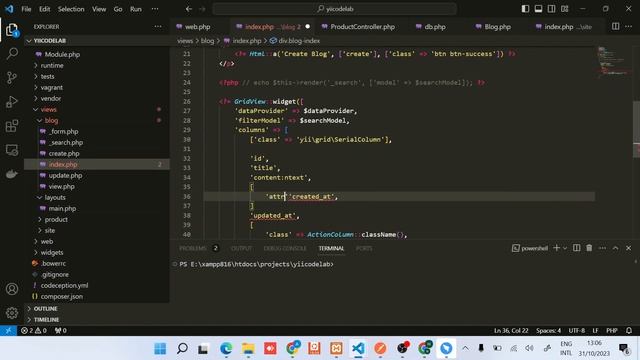Go to line via Ln 36, Col 22

coord(511,331)
